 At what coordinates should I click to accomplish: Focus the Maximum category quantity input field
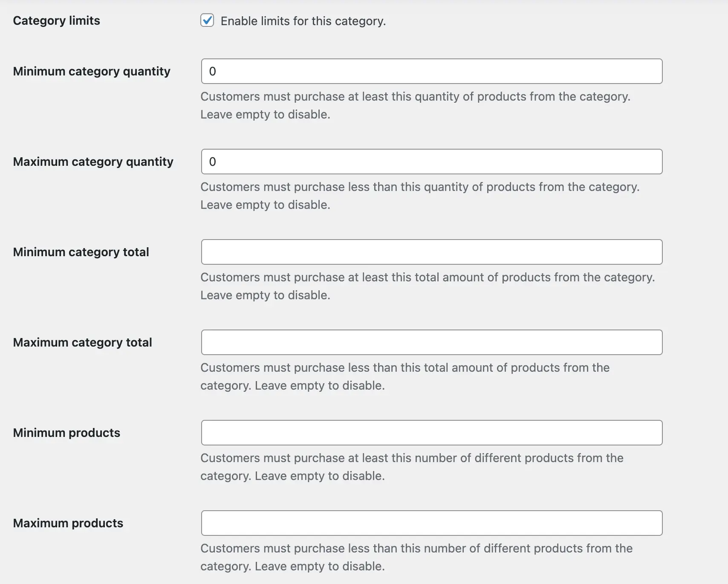(x=431, y=162)
